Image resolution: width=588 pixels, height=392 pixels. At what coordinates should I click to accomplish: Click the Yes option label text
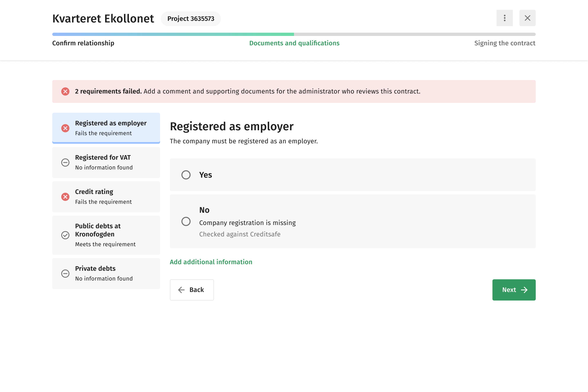pos(206,175)
